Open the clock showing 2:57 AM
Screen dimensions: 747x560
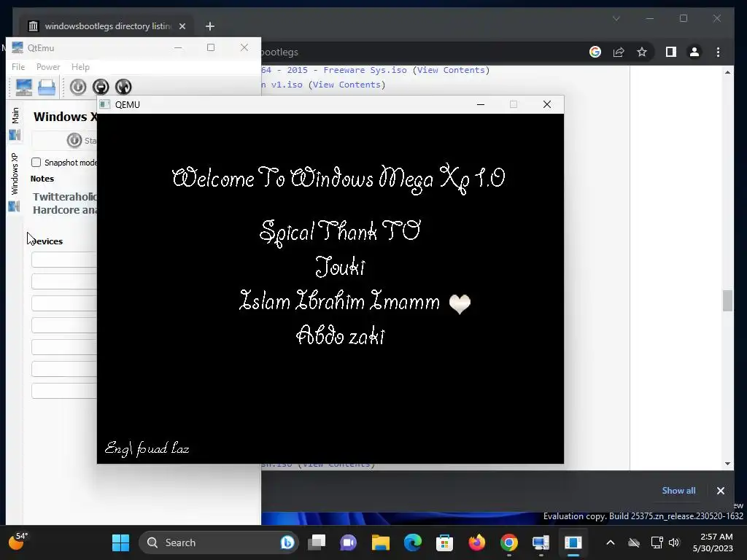713,542
